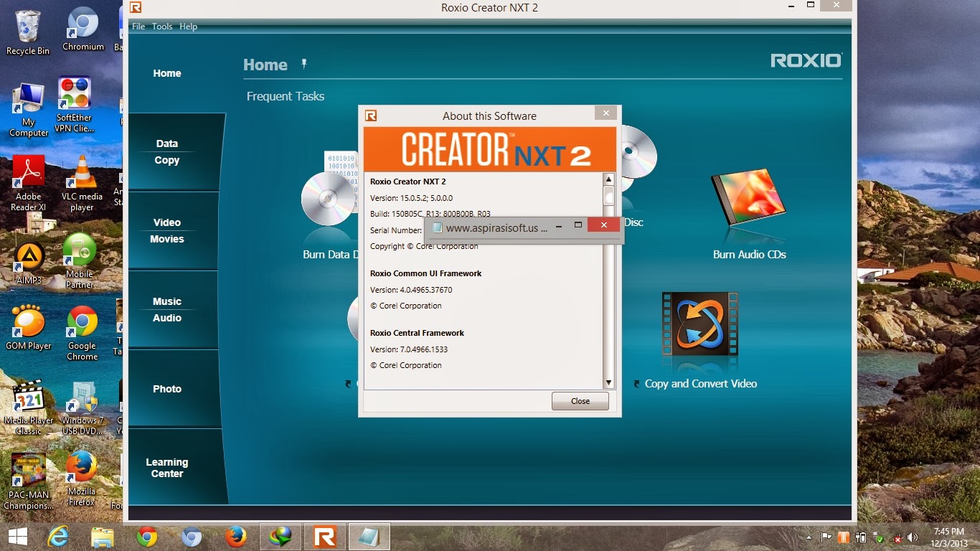980x551 pixels.
Task: Click the About dialog scrollbar thumb
Action: click(x=608, y=195)
